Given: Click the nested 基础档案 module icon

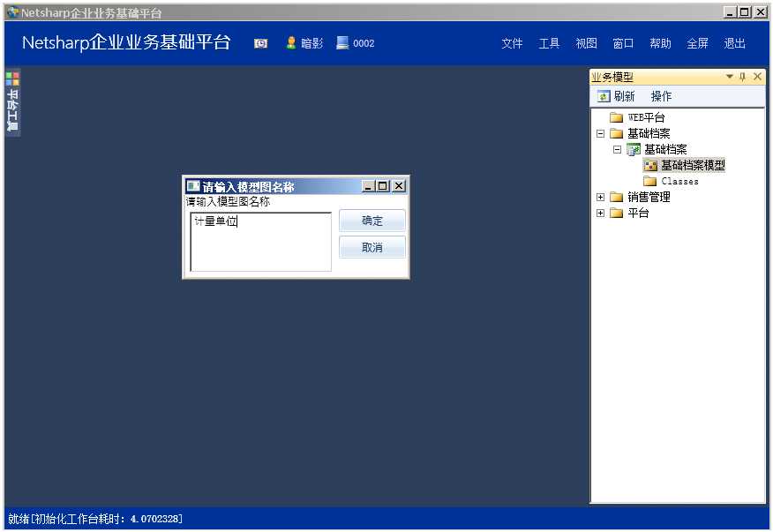Looking at the screenshot, I should coord(633,149).
